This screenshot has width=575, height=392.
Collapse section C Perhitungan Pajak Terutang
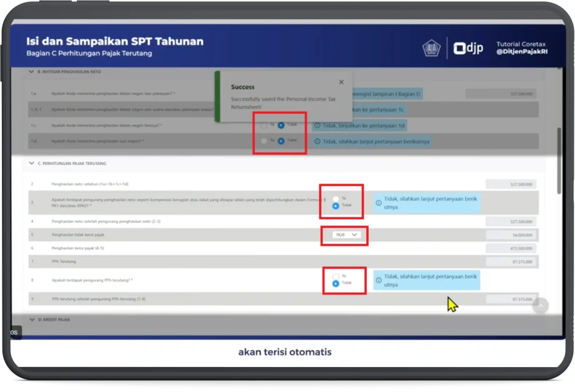[x=32, y=164]
